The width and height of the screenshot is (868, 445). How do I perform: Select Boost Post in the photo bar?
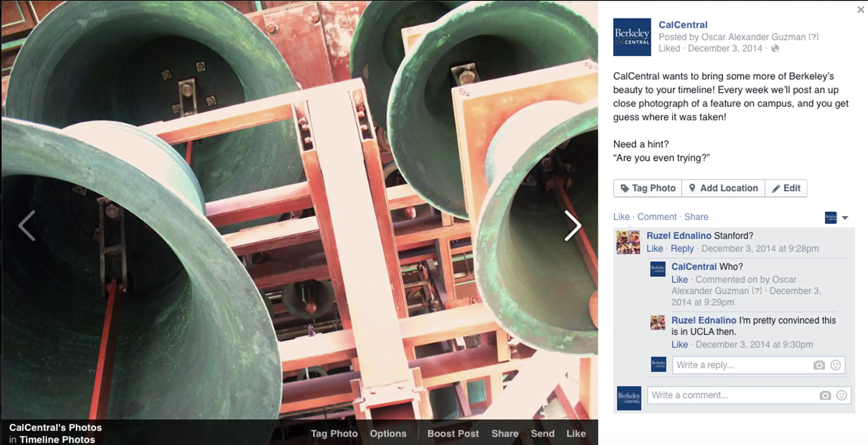[453, 433]
